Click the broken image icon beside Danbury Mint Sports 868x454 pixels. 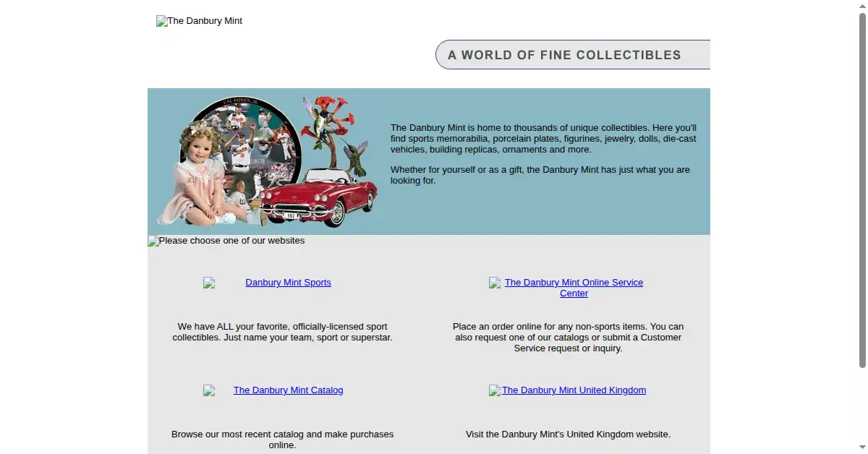pyautogui.click(x=209, y=283)
